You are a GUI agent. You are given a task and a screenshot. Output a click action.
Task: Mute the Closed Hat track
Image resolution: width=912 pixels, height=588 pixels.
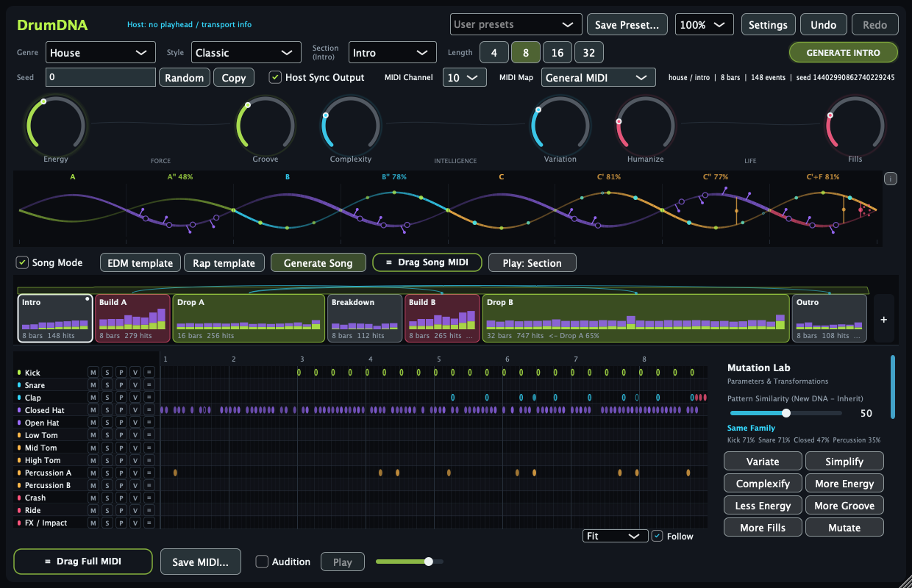pyautogui.click(x=93, y=410)
